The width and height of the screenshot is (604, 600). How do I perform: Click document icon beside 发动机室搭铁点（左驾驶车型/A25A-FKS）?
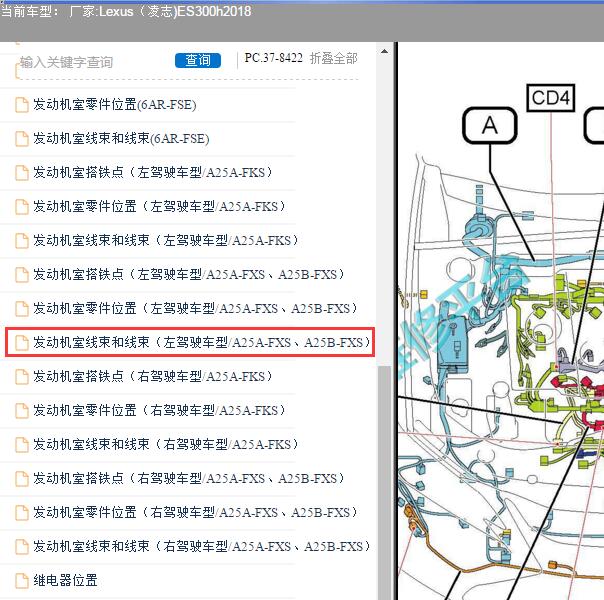point(22,173)
